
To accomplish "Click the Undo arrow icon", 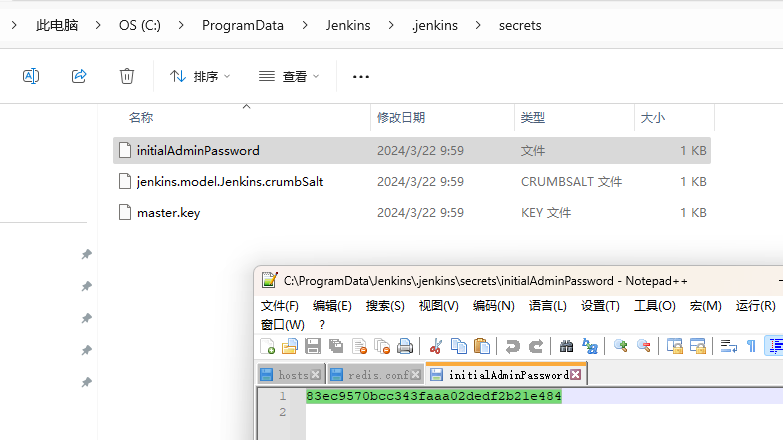I will click(x=512, y=346).
